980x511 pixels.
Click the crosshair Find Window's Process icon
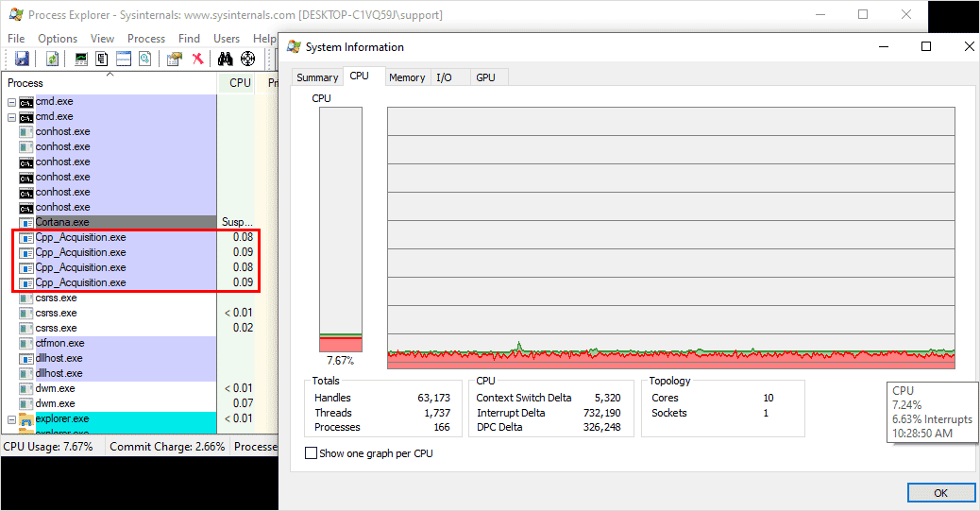pos(248,59)
